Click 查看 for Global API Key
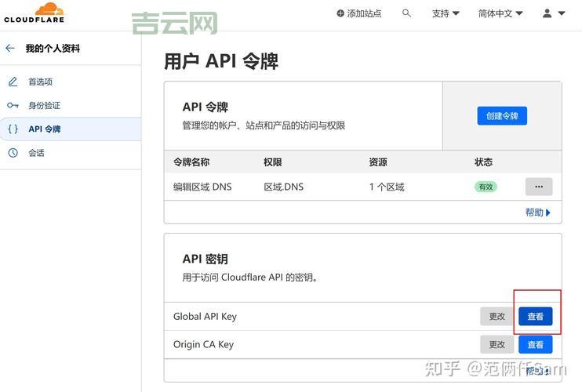This screenshot has height=392, width=582. [x=535, y=317]
